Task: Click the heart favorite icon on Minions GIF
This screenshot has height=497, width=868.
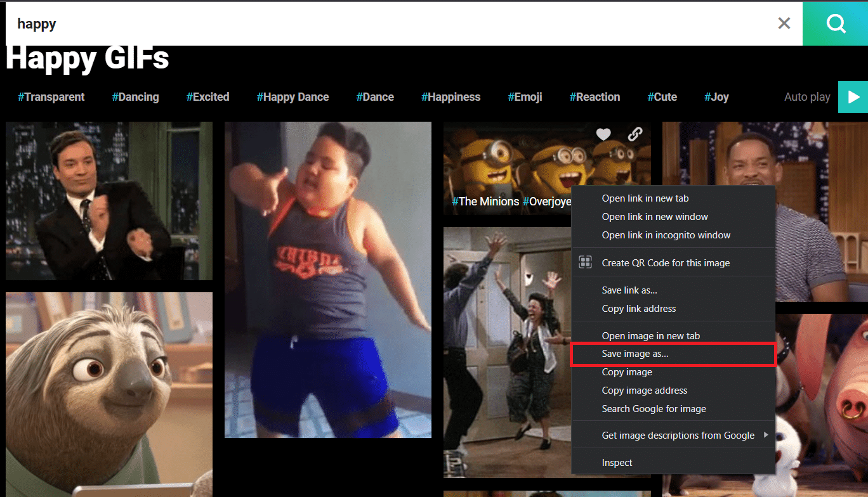Action: click(603, 134)
